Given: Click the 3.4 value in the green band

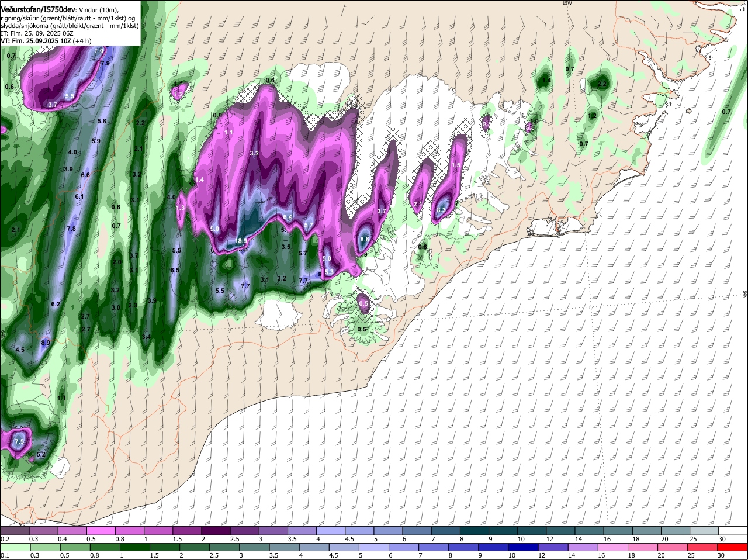Looking at the screenshot, I should pos(147,337).
